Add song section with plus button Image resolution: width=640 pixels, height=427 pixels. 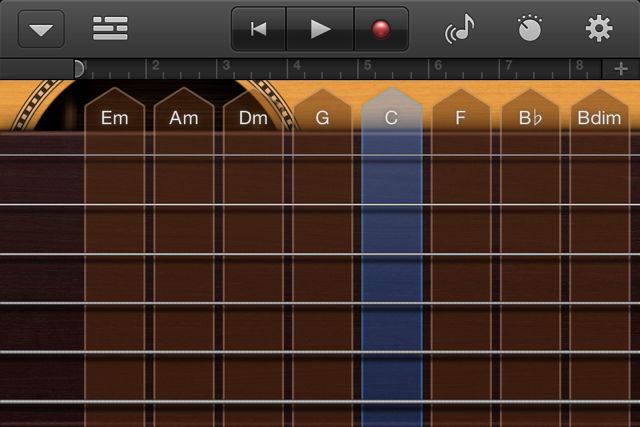point(621,69)
